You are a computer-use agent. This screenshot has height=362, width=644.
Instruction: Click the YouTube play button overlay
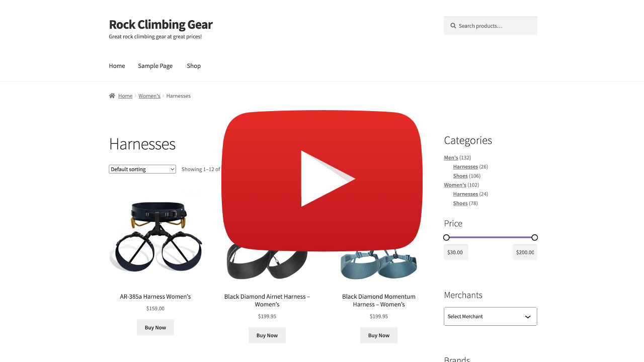322,180
